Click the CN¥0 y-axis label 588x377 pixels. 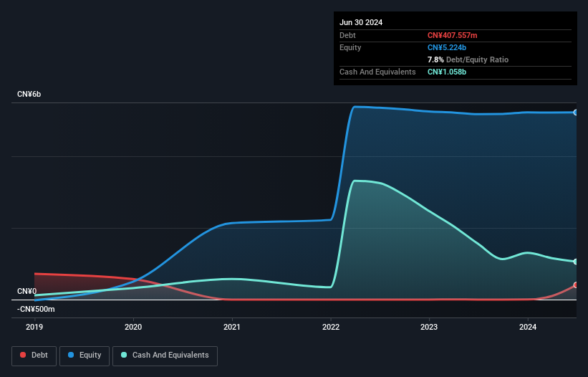[27, 292]
